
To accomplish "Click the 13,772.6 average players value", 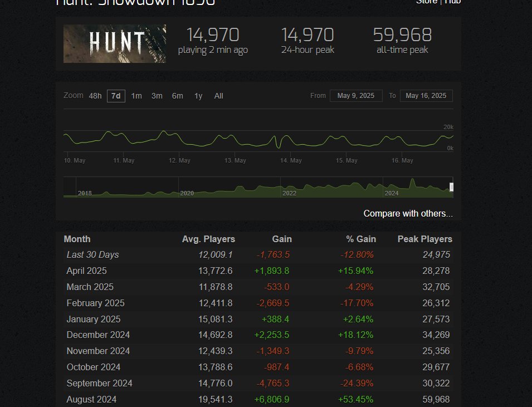I will (216, 271).
